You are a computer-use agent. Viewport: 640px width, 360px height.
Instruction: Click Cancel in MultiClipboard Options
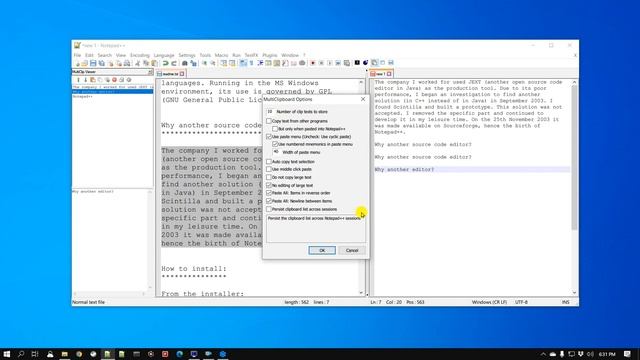tap(352, 250)
